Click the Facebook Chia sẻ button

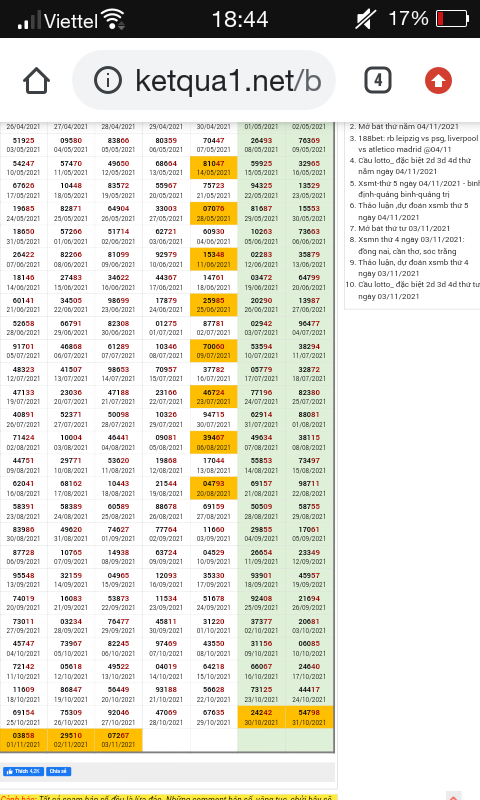59,771
